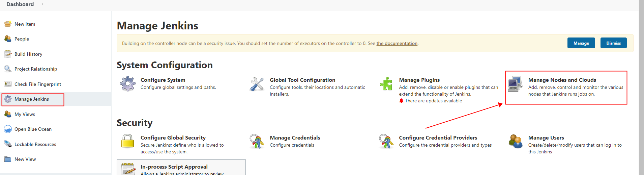Open Global Tool Configuration title link
644x175 pixels.
[302, 80]
